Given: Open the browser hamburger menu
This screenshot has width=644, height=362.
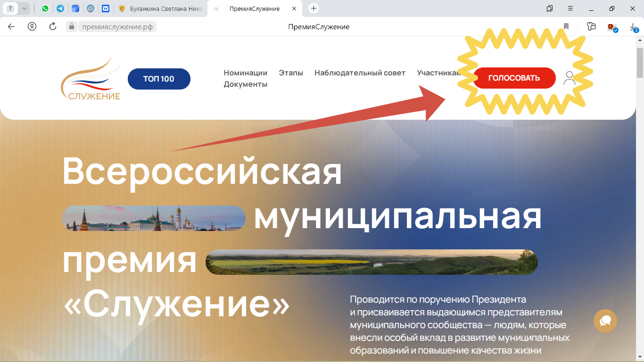Looking at the screenshot, I should point(570,8).
